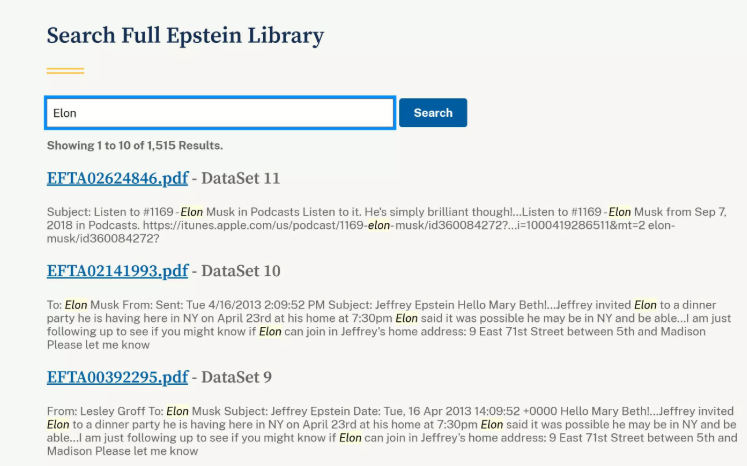Image resolution: width=747 pixels, height=466 pixels.
Task: Click the DataSet 10 label
Action: coord(241,271)
